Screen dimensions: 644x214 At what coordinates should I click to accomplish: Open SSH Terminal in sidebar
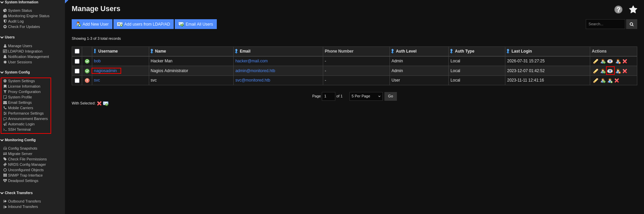[19, 129]
